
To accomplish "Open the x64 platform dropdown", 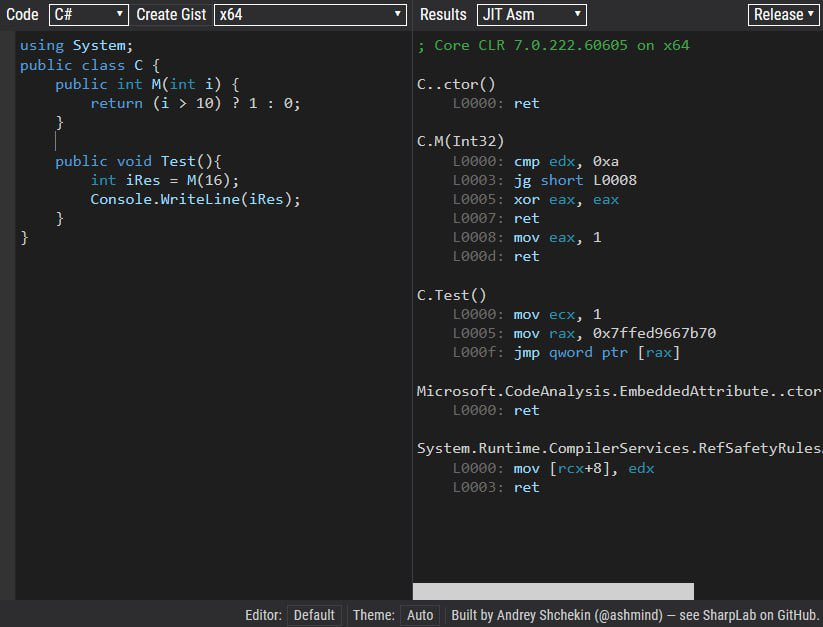I will click(310, 14).
